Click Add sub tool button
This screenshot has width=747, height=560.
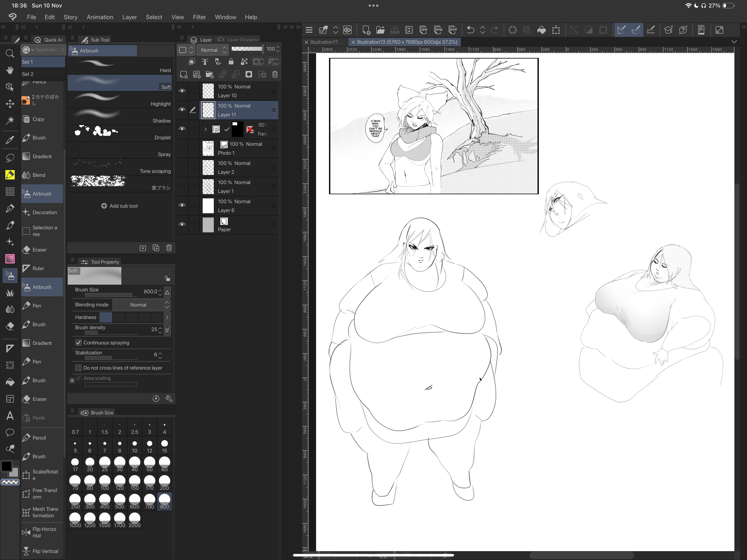click(120, 206)
